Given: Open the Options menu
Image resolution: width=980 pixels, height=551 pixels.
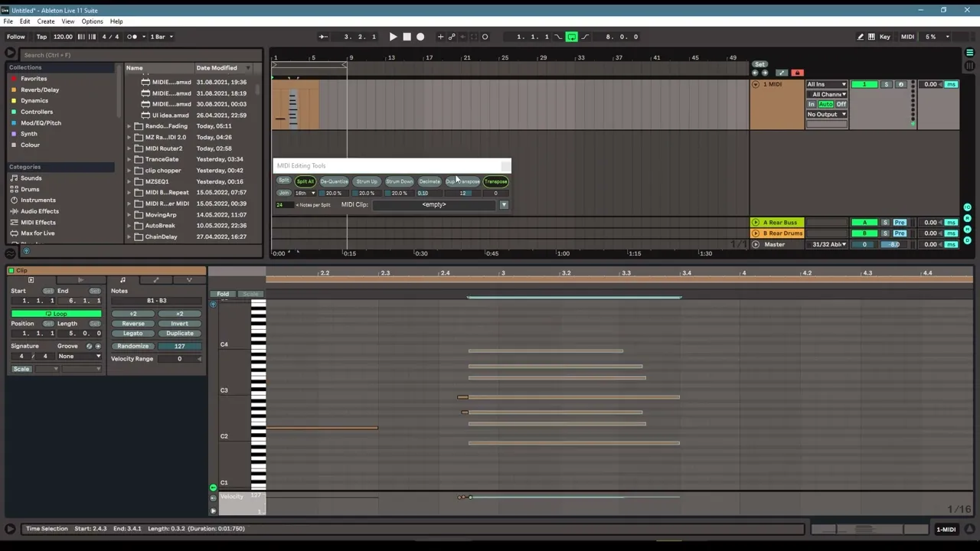Looking at the screenshot, I should pyautogui.click(x=92, y=21).
